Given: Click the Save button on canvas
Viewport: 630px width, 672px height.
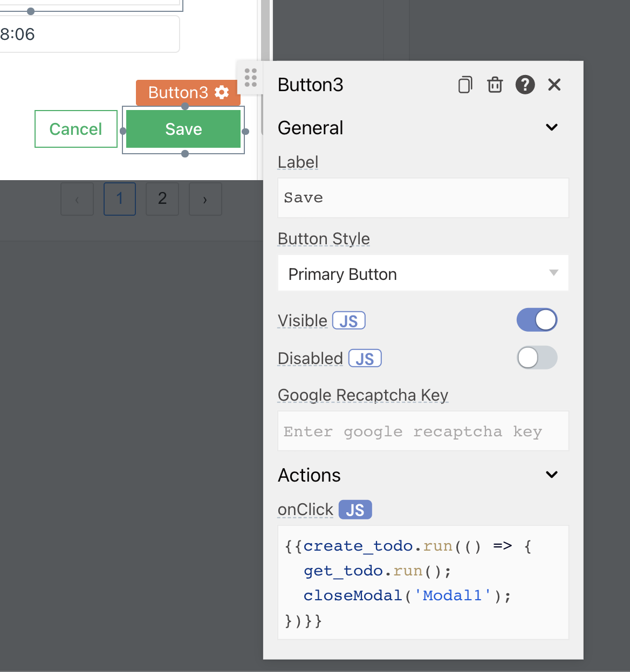Looking at the screenshot, I should (183, 129).
